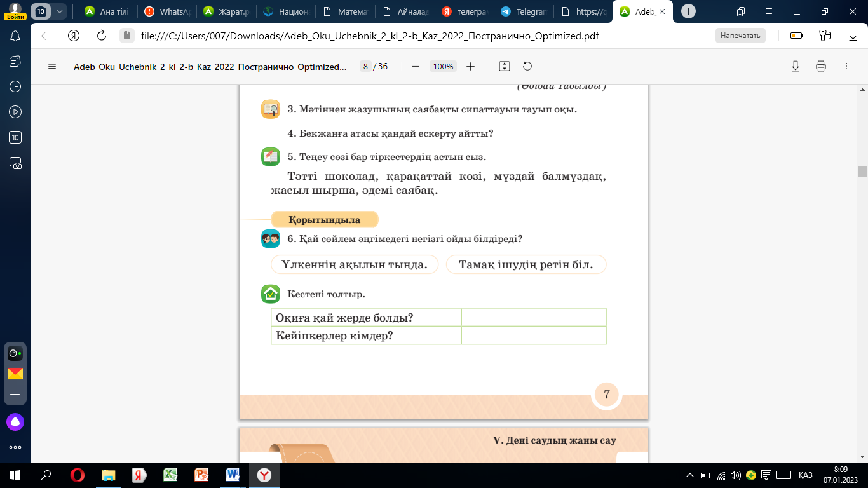Click the PDF zoom in plus icon
868x488 pixels.
(x=470, y=66)
